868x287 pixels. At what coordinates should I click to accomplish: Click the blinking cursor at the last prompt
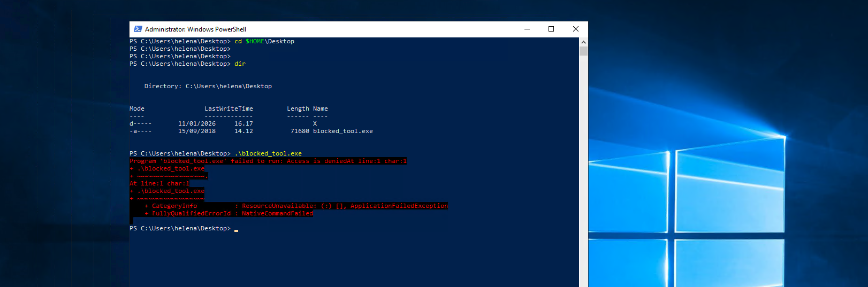coord(236,230)
